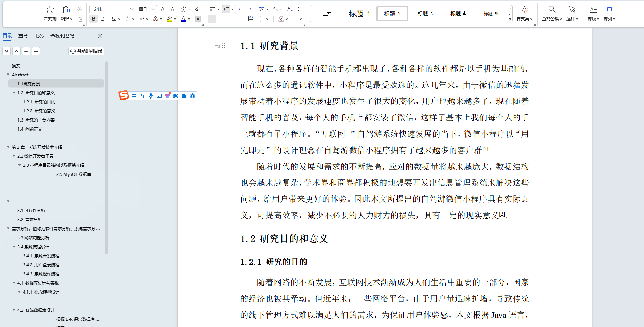
Task: Close the navigation pane
Action: pyautogui.click(x=100, y=36)
